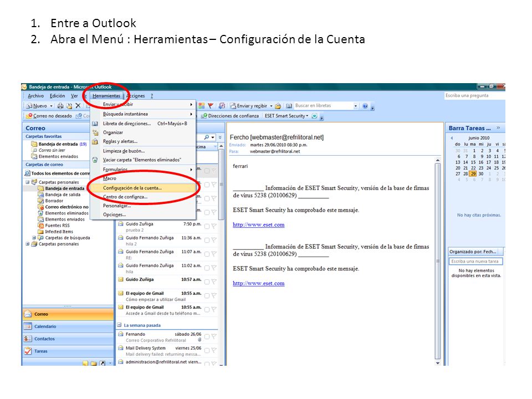Expand Carpetas de búsqueda tree node

34,238
